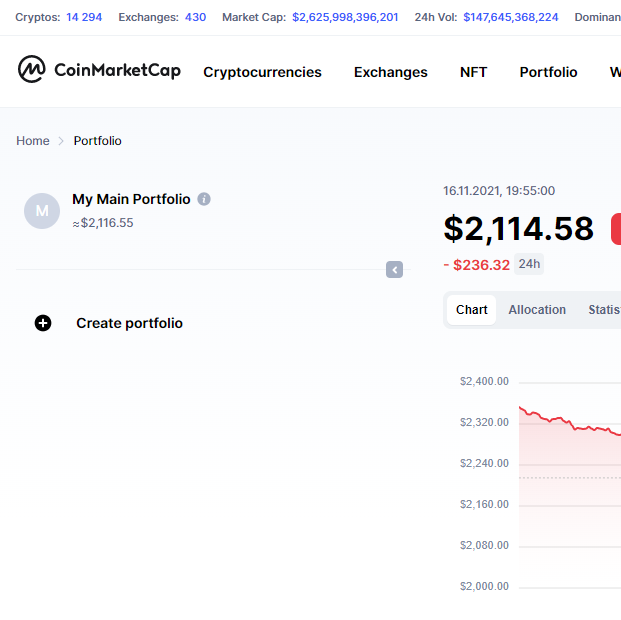Viewport: 621px width, 620px height.
Task: Click the 24h period badge
Action: [529, 264]
